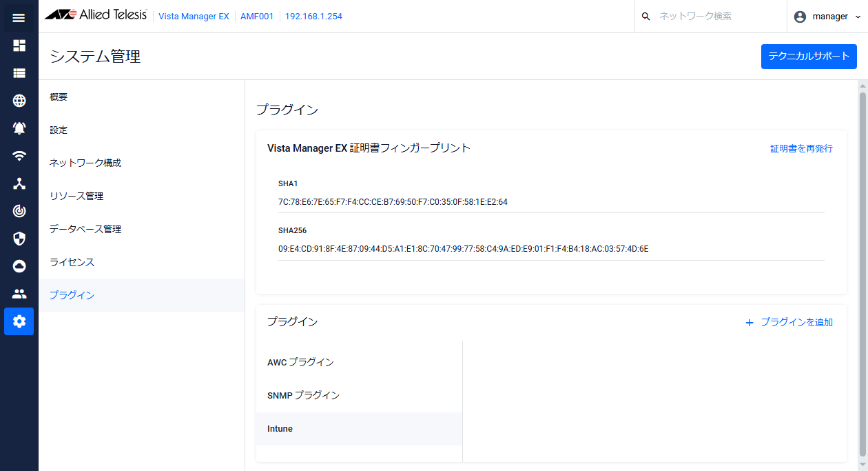The width and height of the screenshot is (868, 471).
Task: Open the radar target icon in sidebar
Action: click(x=19, y=211)
